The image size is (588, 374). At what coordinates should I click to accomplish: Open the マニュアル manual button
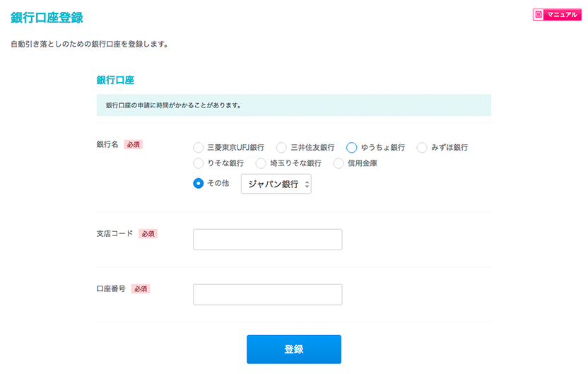557,15
